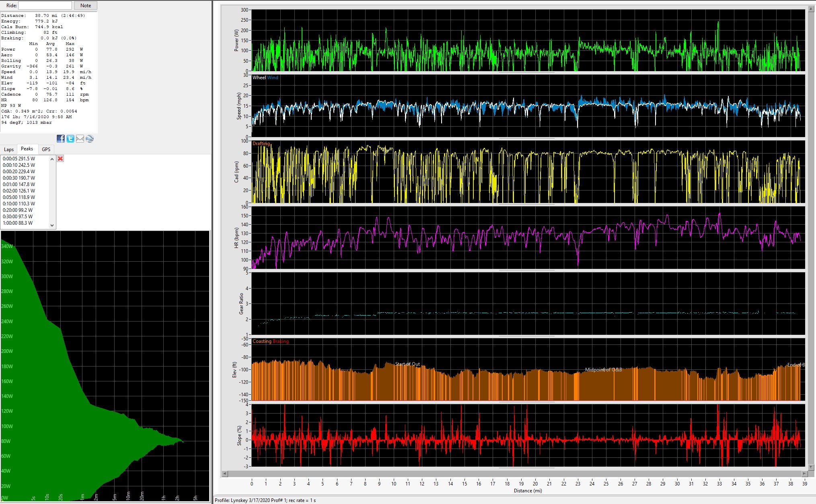Screen dimensions: 816x504
Task: Click the Coasting legend in the elevation chart
Action: 262,341
